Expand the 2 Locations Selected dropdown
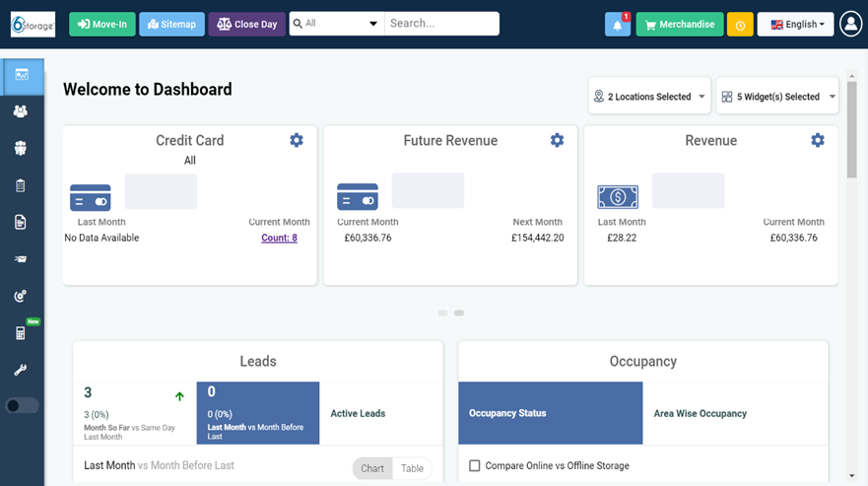Viewport: 868px width, 486px height. [649, 97]
